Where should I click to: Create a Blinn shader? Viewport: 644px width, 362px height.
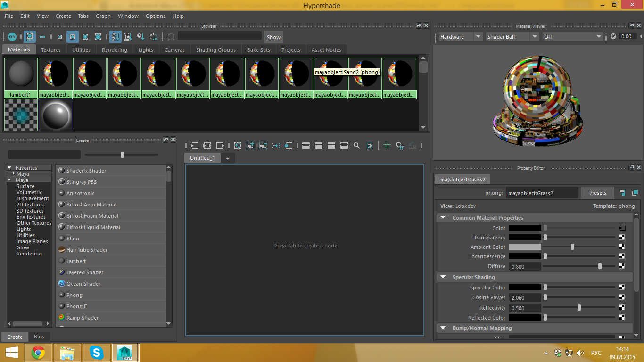(x=111, y=239)
